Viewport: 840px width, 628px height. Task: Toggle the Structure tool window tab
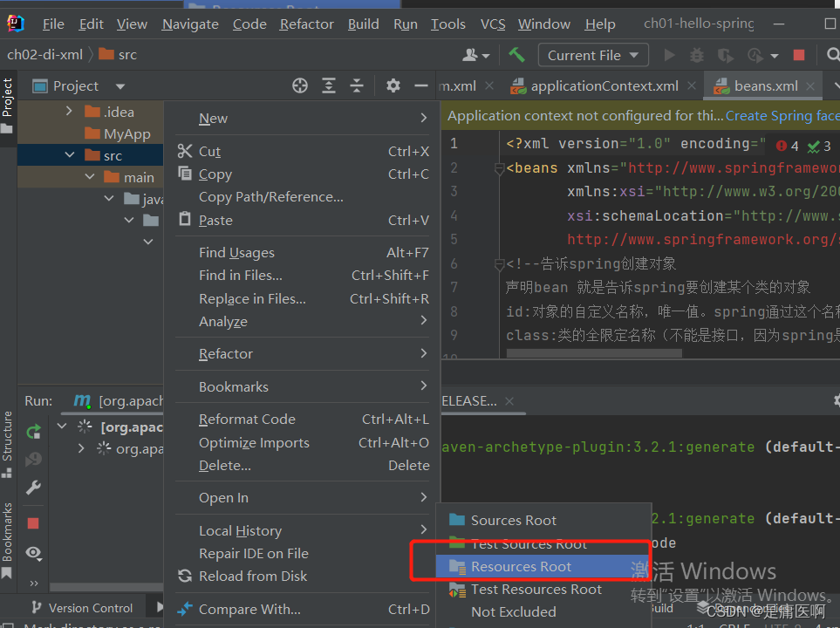(8, 444)
